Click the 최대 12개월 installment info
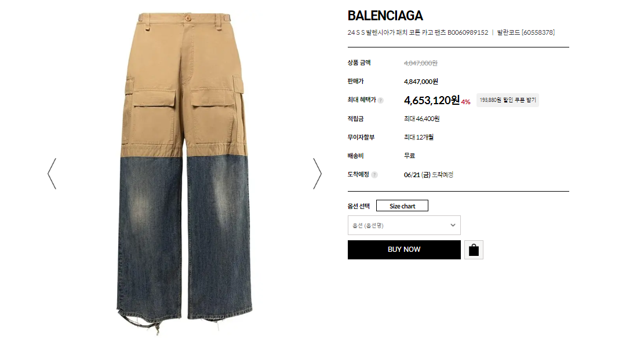644x341 pixels. [x=419, y=137]
